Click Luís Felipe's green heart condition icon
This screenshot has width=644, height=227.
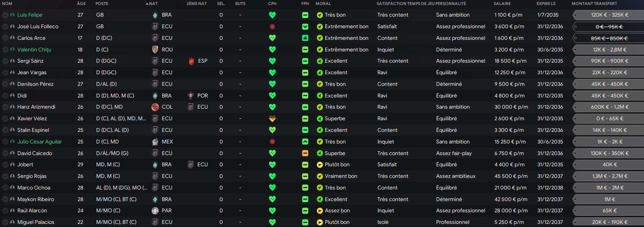(272, 15)
